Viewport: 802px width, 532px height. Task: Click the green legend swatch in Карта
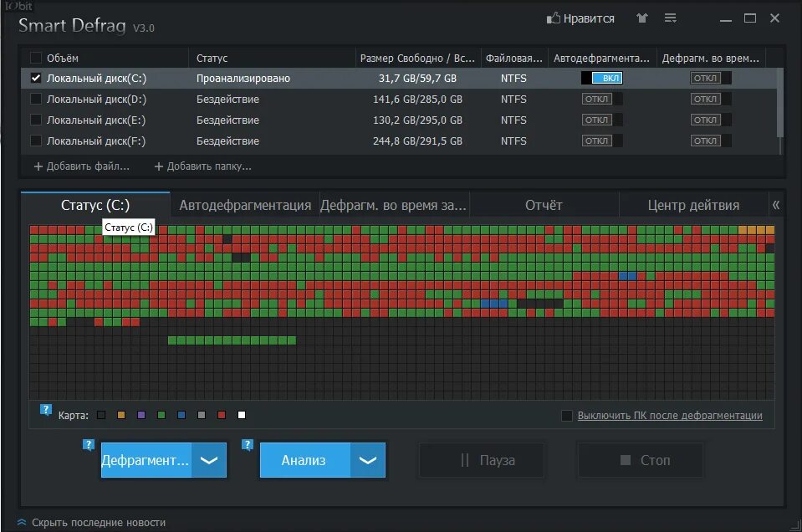click(x=161, y=415)
